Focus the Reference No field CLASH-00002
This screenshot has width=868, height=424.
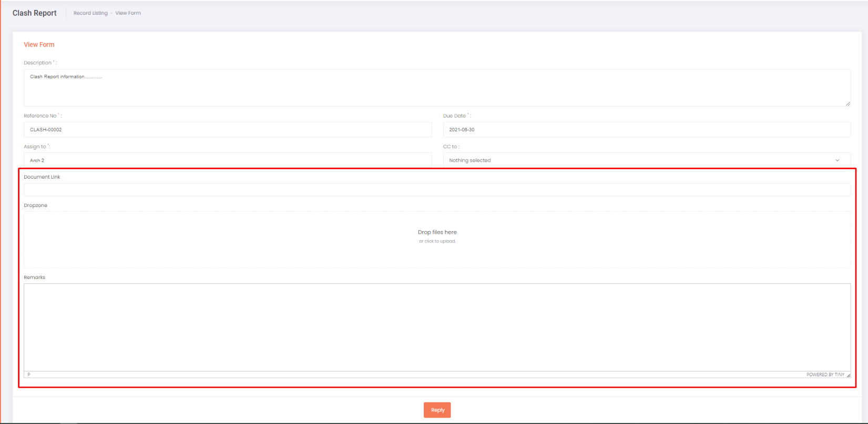[x=227, y=130]
